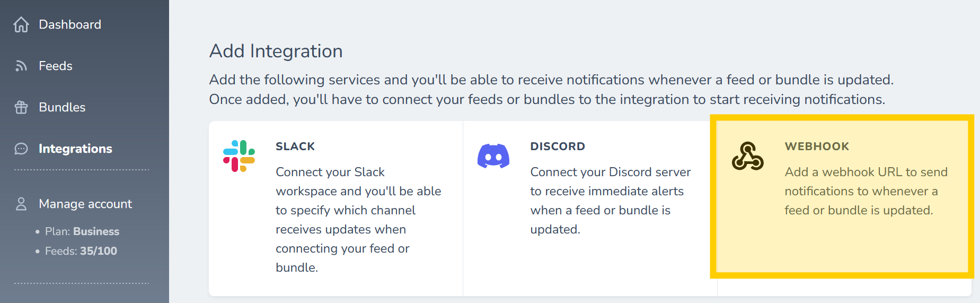
Task: Open the Manage account label
Action: click(x=85, y=204)
